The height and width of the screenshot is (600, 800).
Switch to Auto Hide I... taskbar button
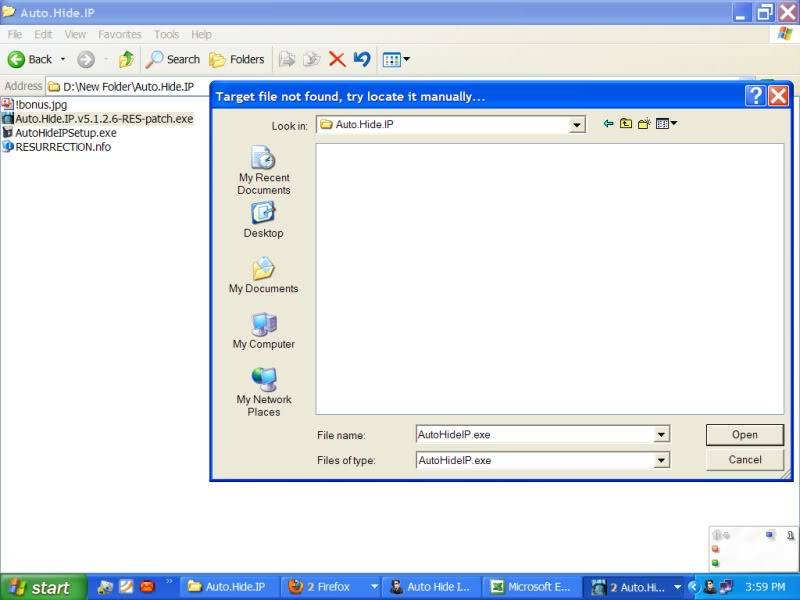[433, 587]
